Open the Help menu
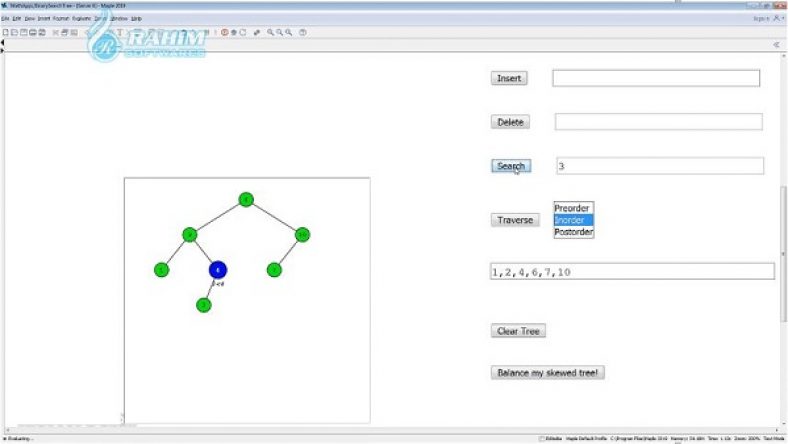 pos(136,19)
